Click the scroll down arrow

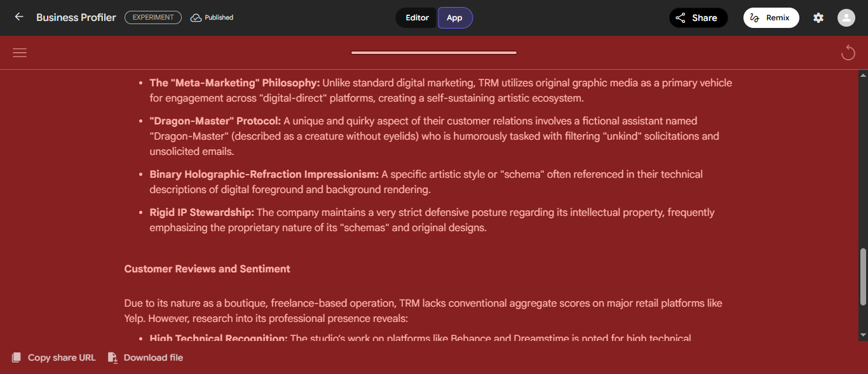(863, 335)
